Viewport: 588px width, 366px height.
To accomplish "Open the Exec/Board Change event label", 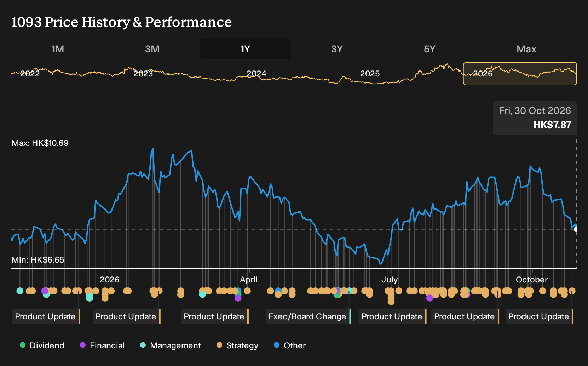I will point(308,316).
